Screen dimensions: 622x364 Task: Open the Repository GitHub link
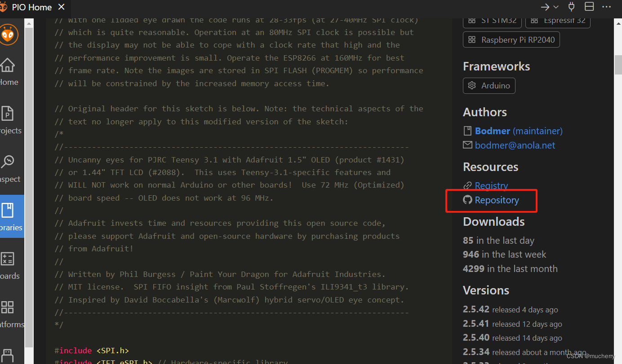tap(497, 200)
